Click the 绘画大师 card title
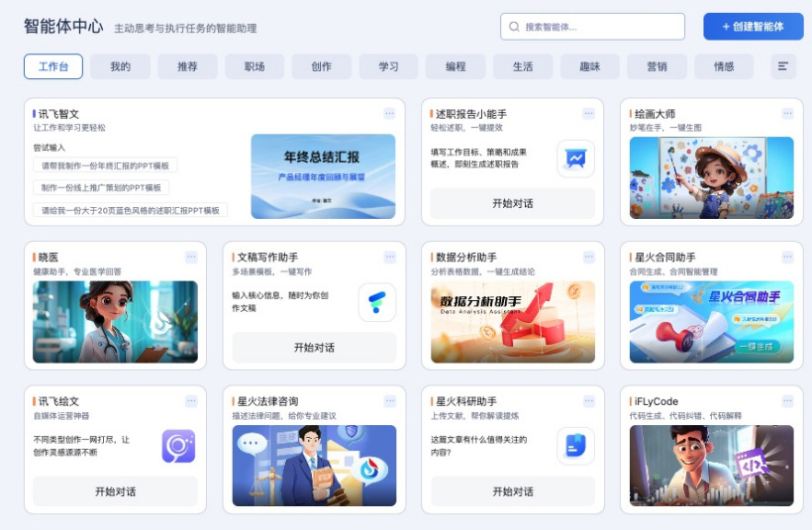The width and height of the screenshot is (812, 530). pyautogui.click(x=655, y=114)
